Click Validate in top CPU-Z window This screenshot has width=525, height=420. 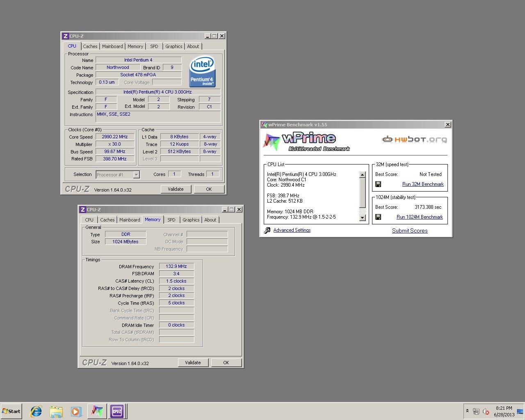tap(176, 189)
